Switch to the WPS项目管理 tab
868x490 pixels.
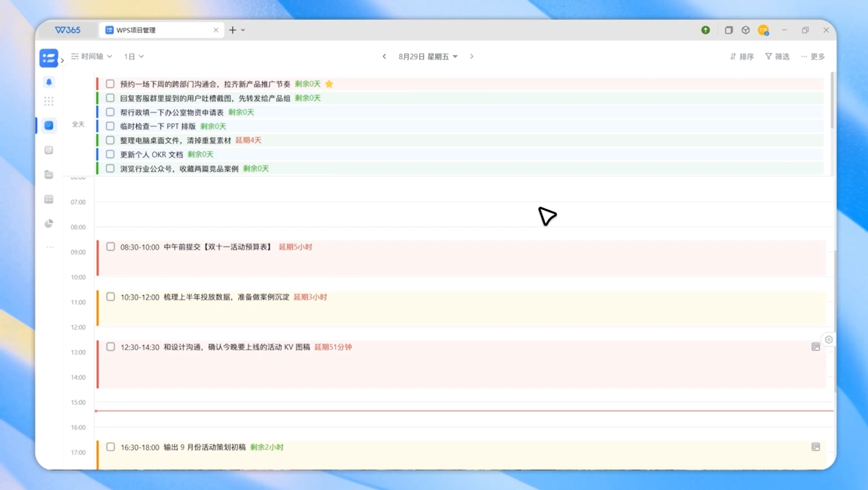[162, 30]
